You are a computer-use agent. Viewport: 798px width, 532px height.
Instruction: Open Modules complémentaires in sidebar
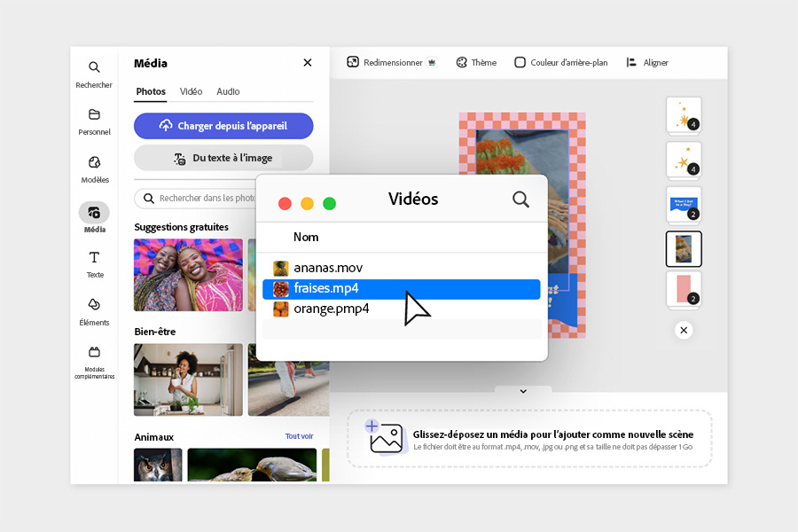pos(94,362)
